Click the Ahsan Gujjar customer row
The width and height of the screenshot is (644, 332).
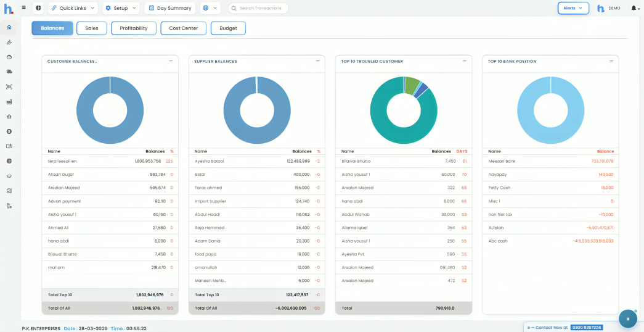(x=110, y=175)
